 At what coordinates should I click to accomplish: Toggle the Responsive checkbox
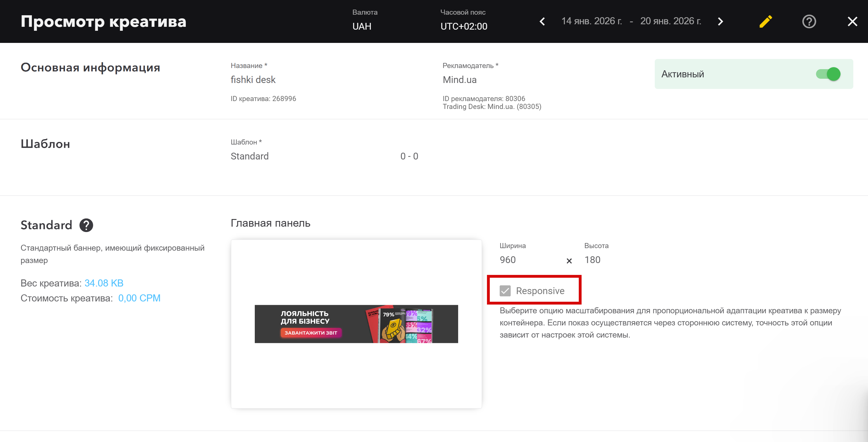pos(505,291)
